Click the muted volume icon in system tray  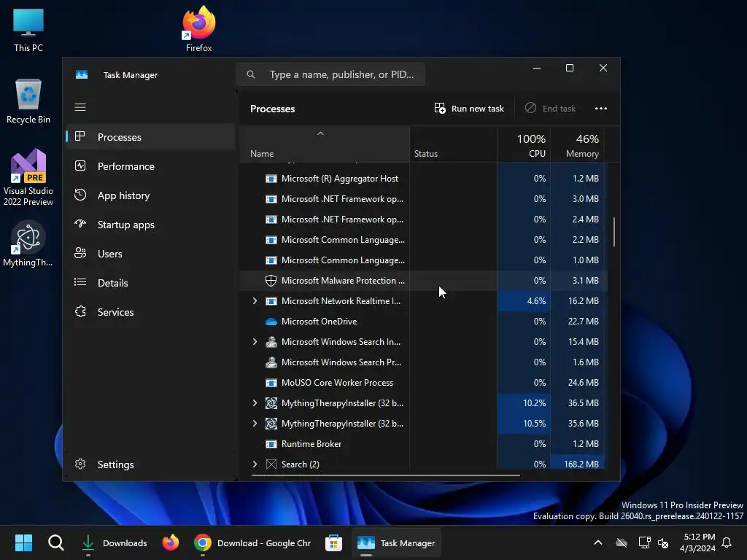663,542
